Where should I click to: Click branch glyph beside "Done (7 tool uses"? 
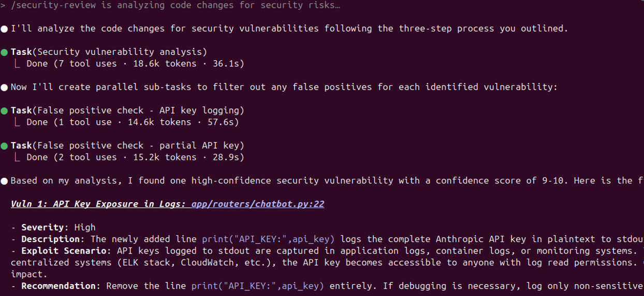[18, 64]
